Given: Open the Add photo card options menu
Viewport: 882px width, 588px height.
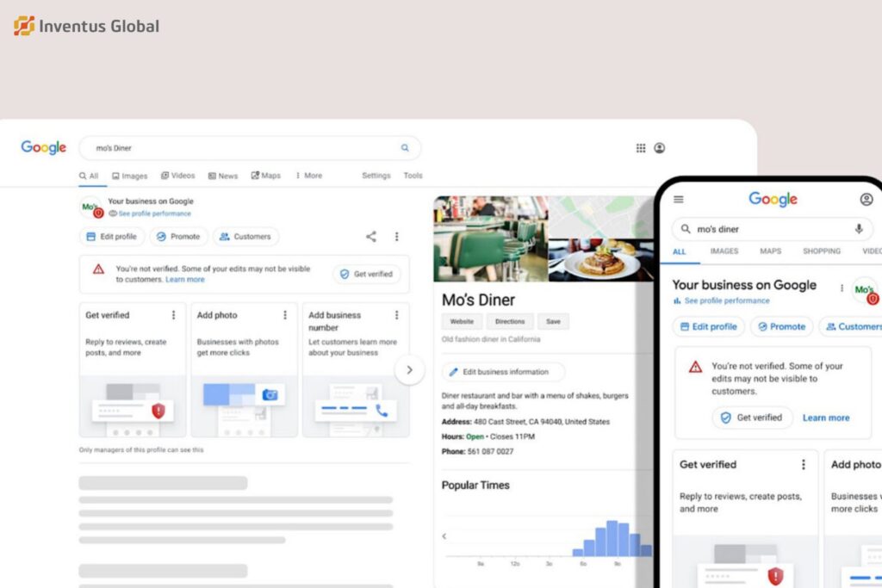Looking at the screenshot, I should coord(284,315).
